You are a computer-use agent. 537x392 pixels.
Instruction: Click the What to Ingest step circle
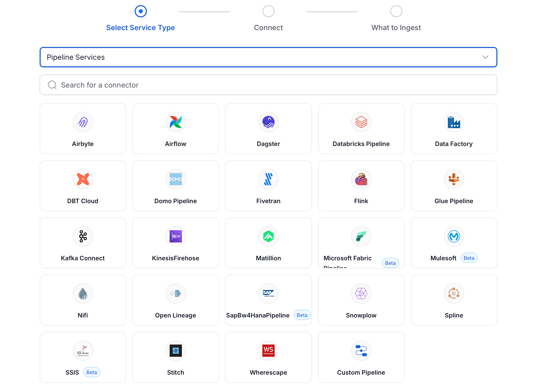tap(396, 11)
